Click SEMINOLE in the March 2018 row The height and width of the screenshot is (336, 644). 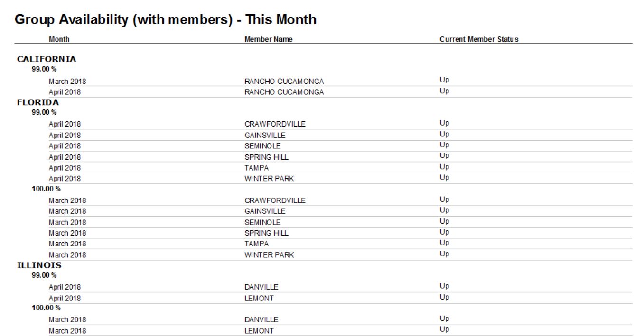tap(262, 222)
